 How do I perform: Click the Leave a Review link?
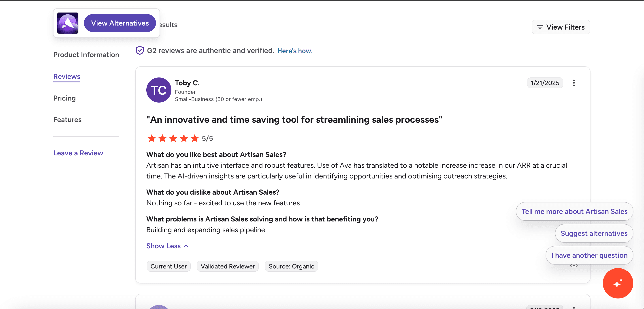click(78, 153)
